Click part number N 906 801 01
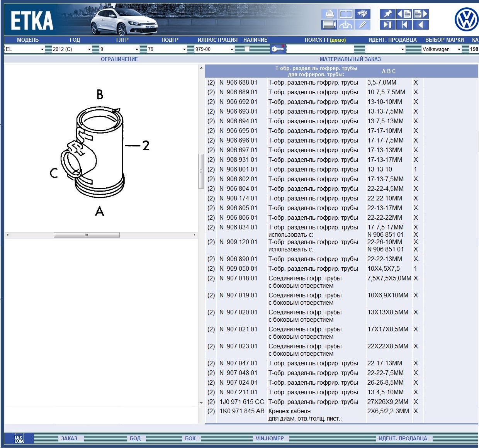The width and height of the screenshot is (479, 448). point(238,169)
